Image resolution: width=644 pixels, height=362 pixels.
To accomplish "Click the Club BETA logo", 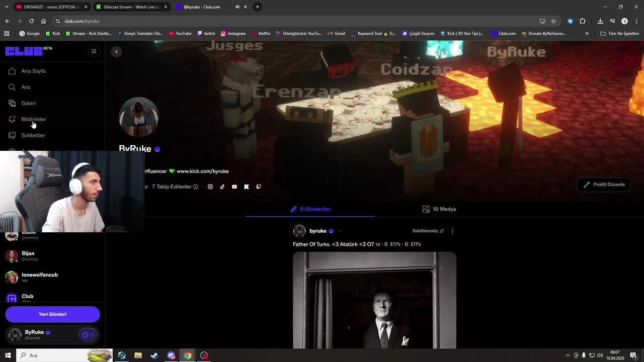I will pyautogui.click(x=29, y=51).
